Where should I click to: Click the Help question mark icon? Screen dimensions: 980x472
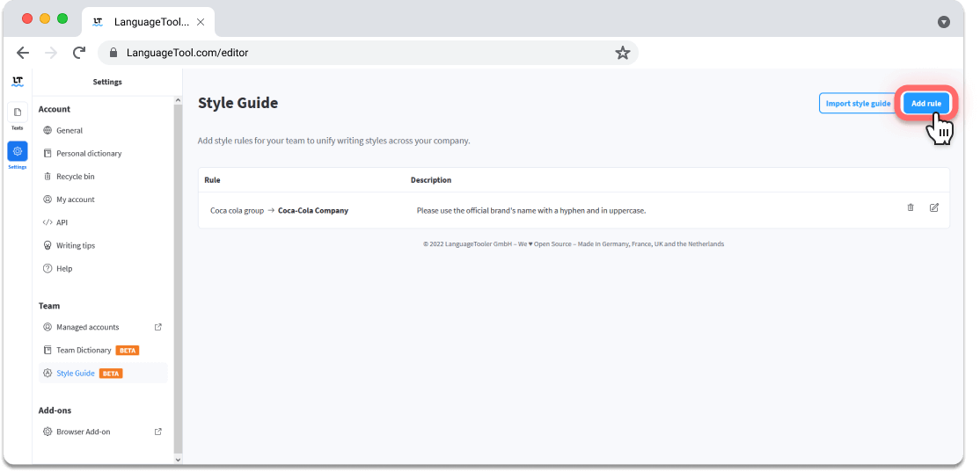coord(48,269)
